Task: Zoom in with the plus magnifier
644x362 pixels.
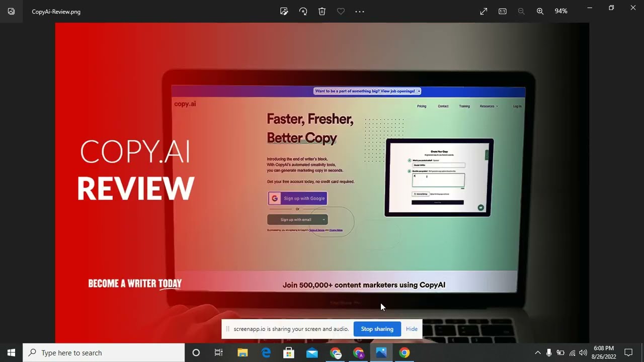Action: click(540, 11)
